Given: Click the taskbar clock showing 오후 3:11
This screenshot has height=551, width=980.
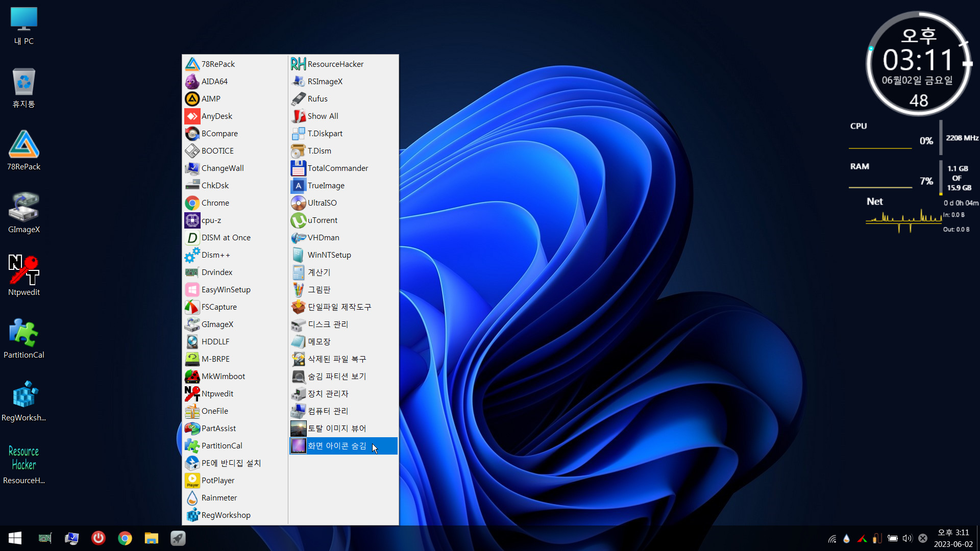Looking at the screenshot, I should click(953, 538).
